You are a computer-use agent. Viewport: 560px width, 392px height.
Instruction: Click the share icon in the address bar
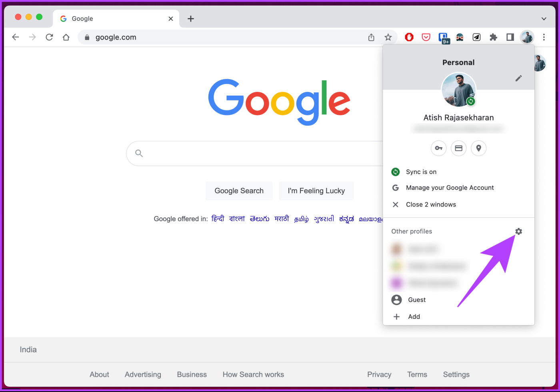coord(371,37)
